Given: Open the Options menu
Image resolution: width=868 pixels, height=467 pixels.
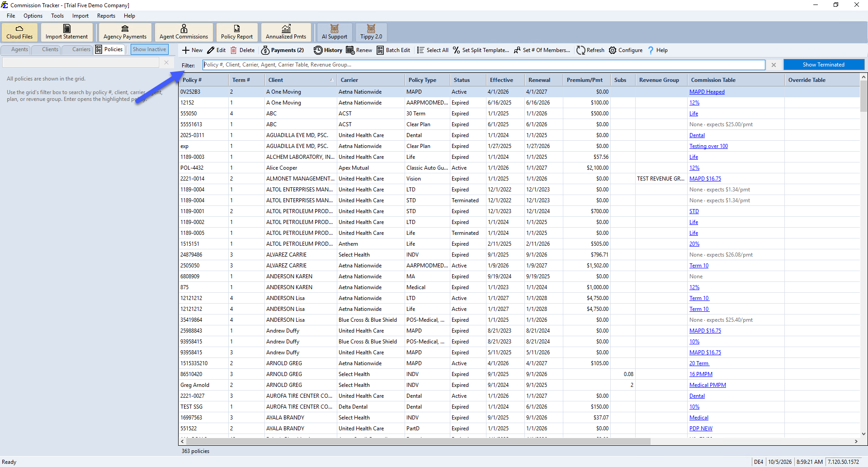Looking at the screenshot, I should 33,16.
